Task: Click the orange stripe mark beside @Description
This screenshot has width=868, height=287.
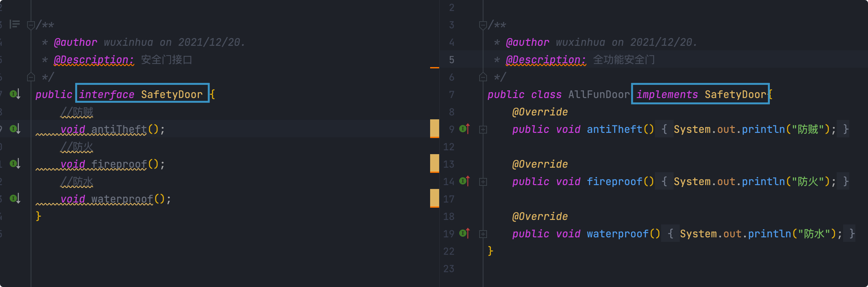Action: [434, 68]
